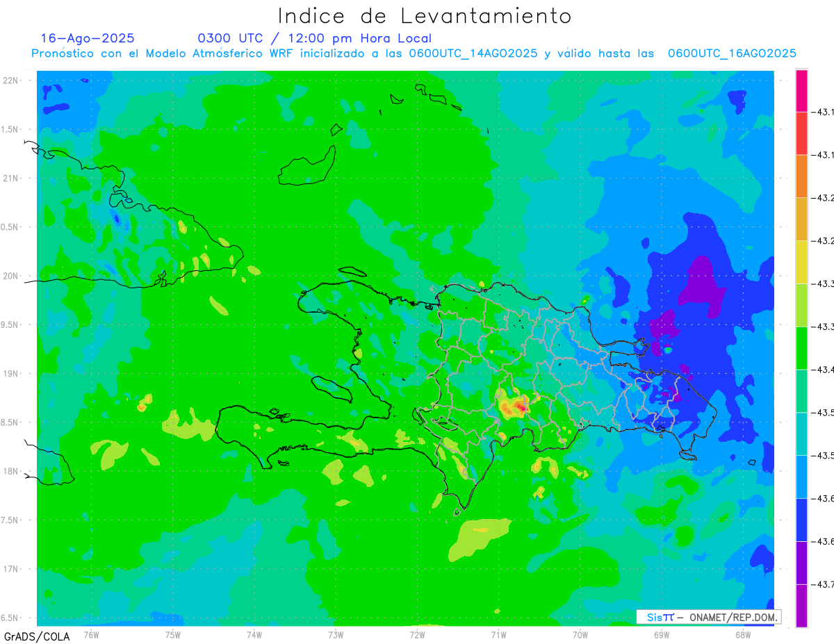Image resolution: width=834 pixels, height=644 pixels.
Task: Click the 0.5N axis label
Action: point(10,227)
